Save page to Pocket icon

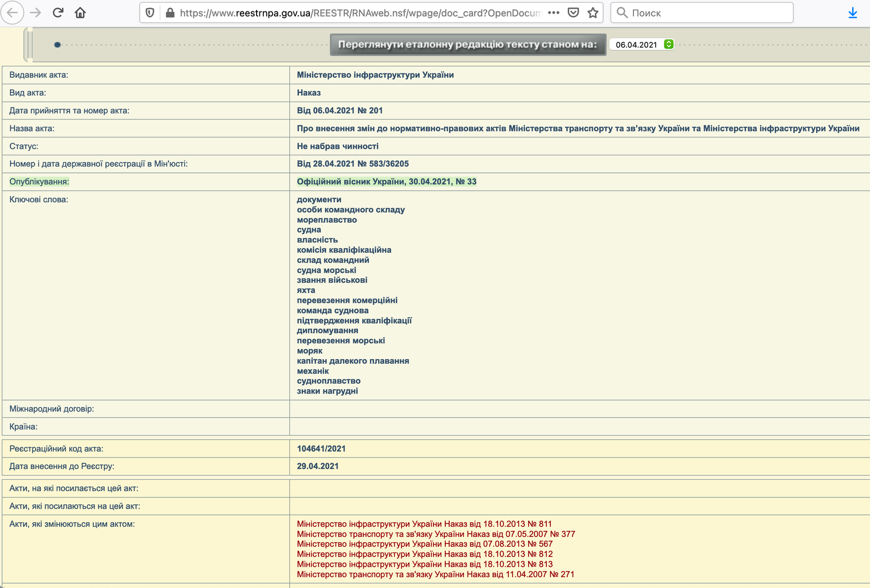click(x=573, y=12)
